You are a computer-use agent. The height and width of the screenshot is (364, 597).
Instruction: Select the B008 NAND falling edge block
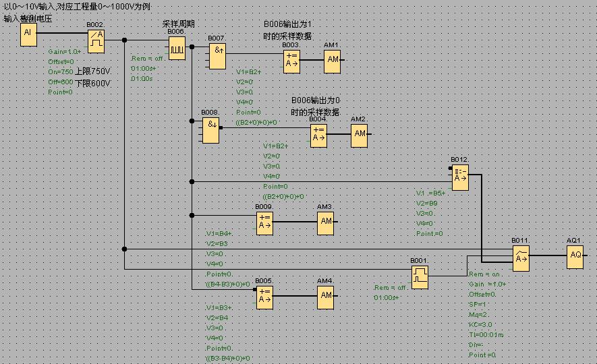tap(211, 131)
